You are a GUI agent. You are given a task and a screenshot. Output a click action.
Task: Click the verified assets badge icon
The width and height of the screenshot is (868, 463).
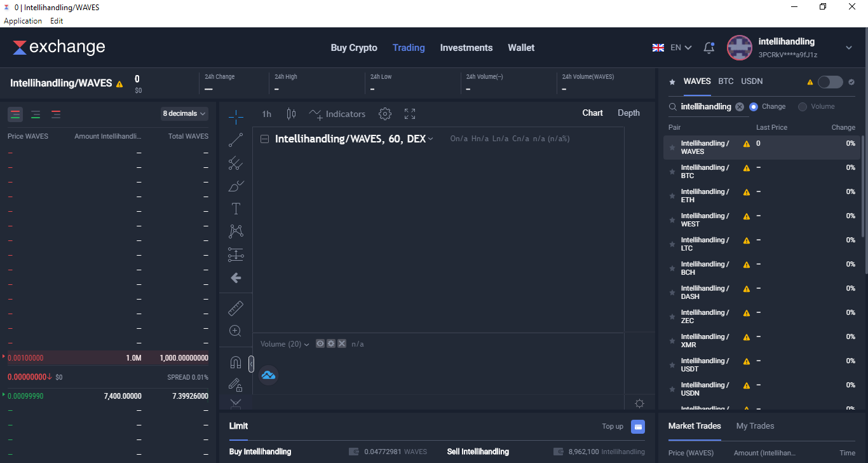coord(851,82)
